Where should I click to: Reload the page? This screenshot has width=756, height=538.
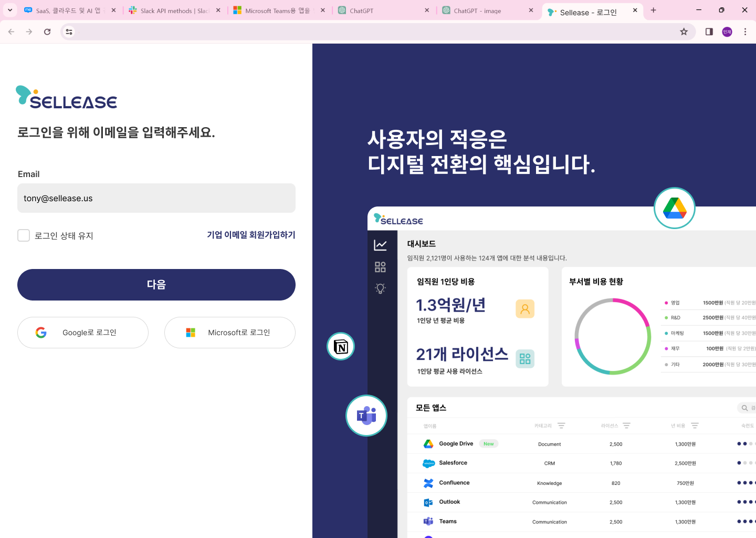click(47, 32)
